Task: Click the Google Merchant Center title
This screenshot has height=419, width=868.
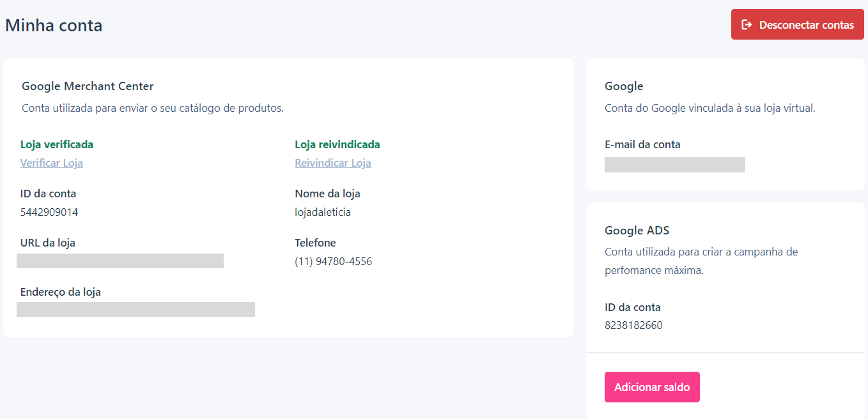Action: coord(88,86)
